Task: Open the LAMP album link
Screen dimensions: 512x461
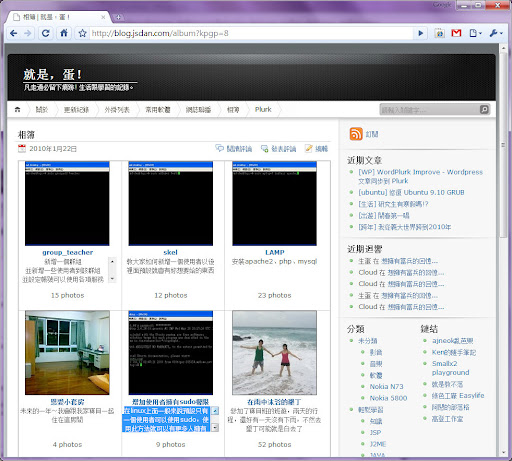Action: 275,252
